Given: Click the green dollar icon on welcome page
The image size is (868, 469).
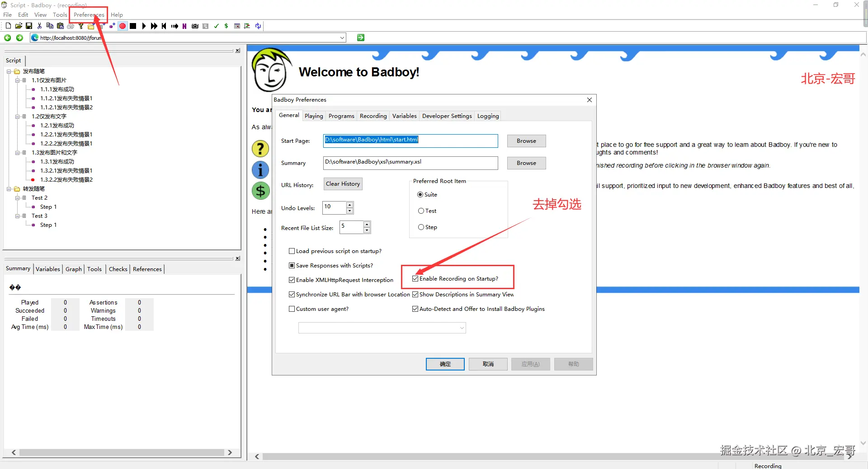Looking at the screenshot, I should (260, 191).
